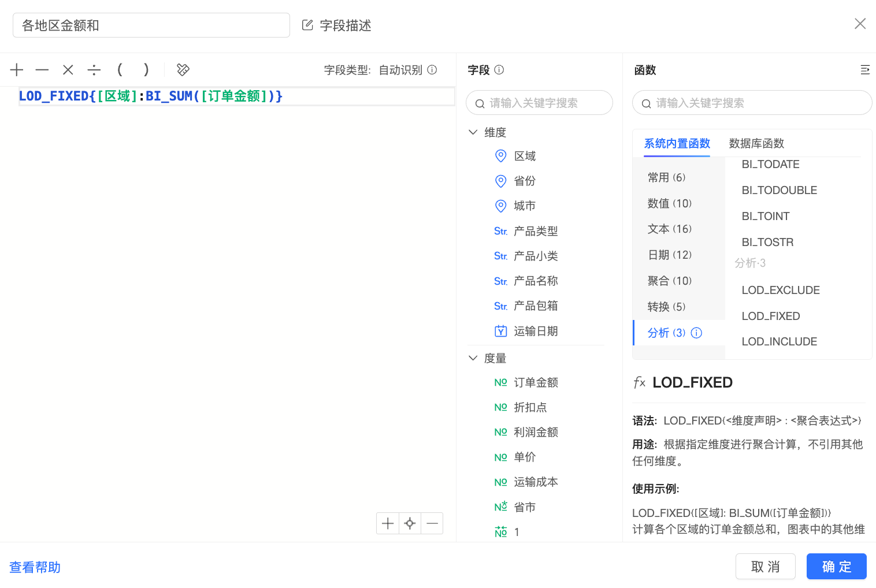Click the function keyword search box

point(752,103)
